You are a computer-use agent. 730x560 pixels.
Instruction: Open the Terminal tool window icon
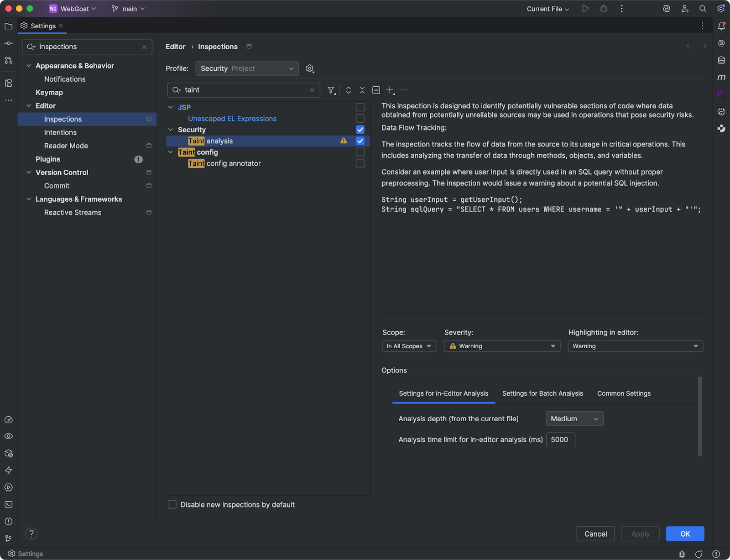point(8,504)
